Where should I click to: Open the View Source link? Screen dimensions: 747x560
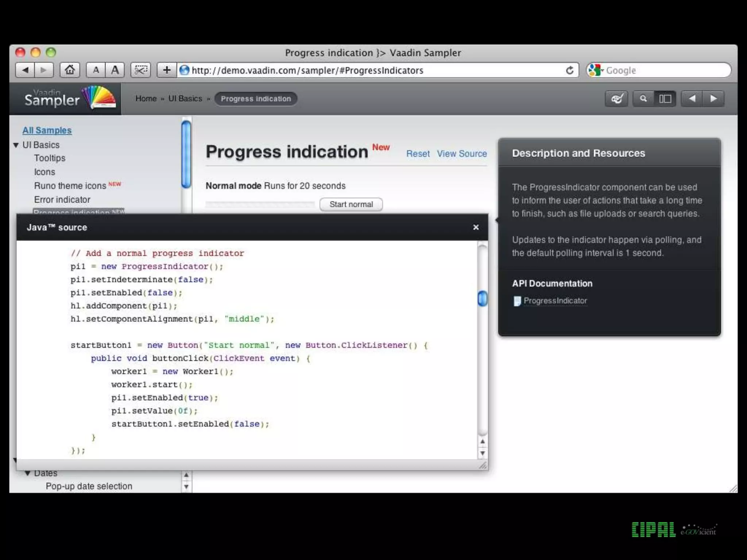462,154
